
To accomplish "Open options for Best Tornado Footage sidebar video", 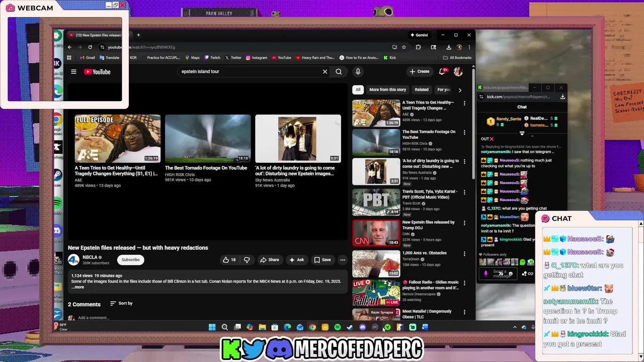I will tap(464, 133).
